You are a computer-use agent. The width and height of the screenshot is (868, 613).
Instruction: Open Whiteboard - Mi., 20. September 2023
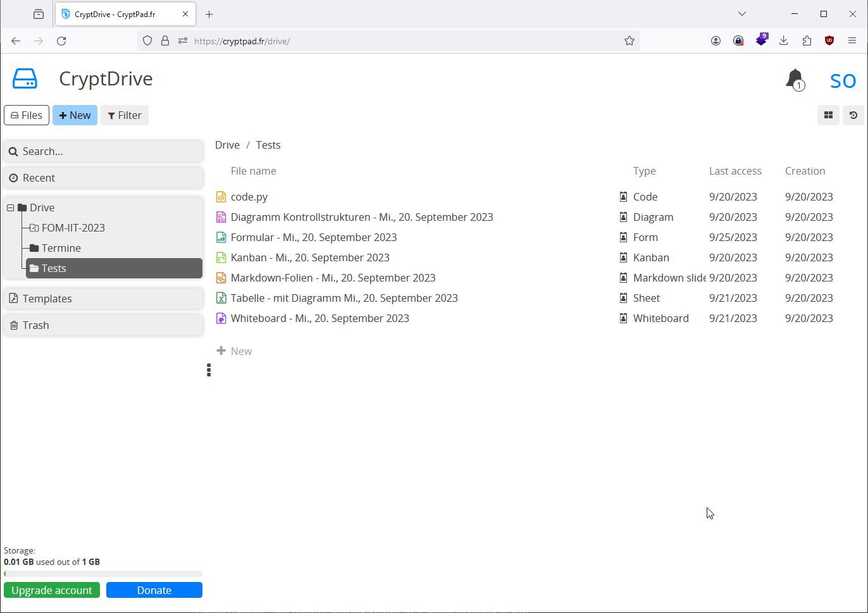[x=319, y=318]
